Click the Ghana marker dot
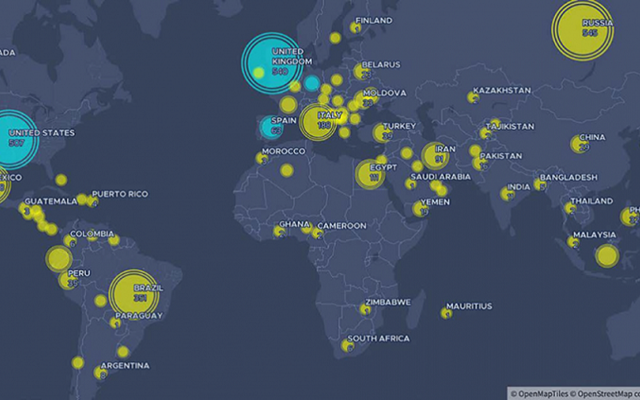The height and width of the screenshot is (400, 640). [279, 231]
